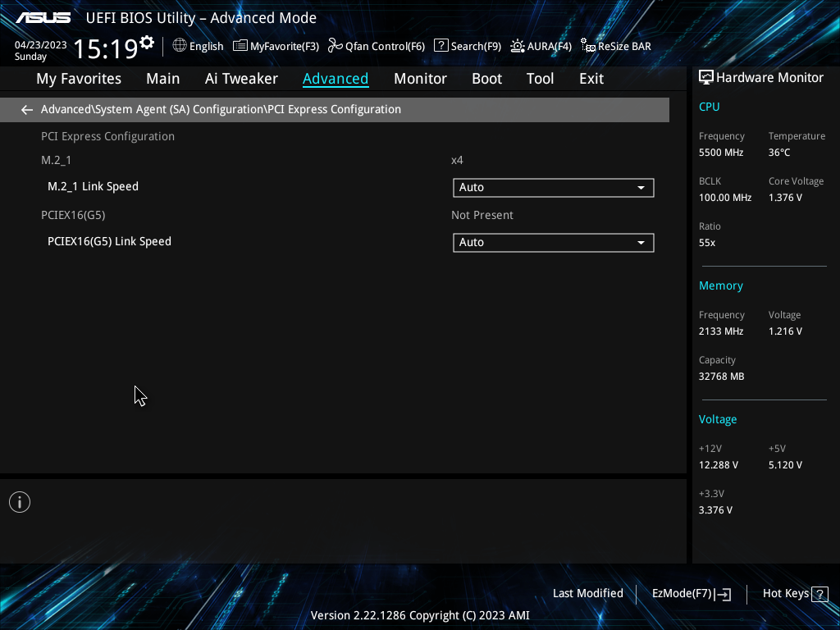Click the info circle icon

[x=20, y=502]
